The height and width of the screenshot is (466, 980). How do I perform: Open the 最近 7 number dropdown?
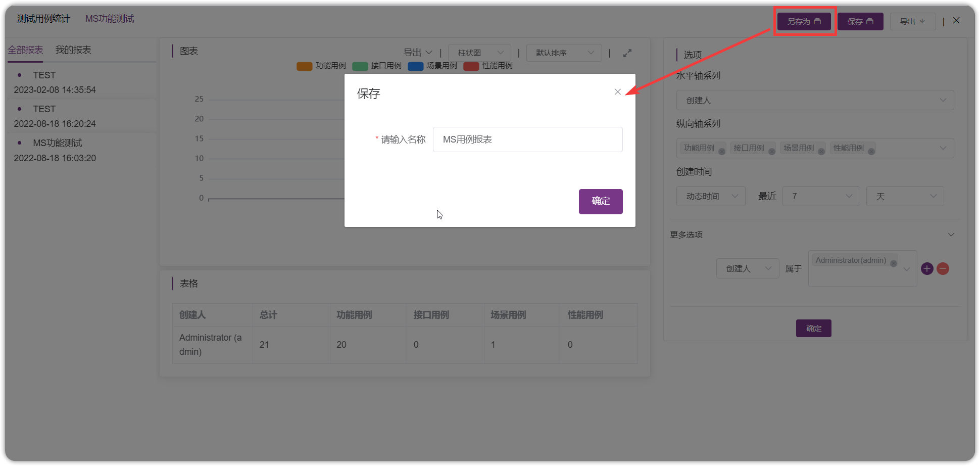pyautogui.click(x=821, y=196)
